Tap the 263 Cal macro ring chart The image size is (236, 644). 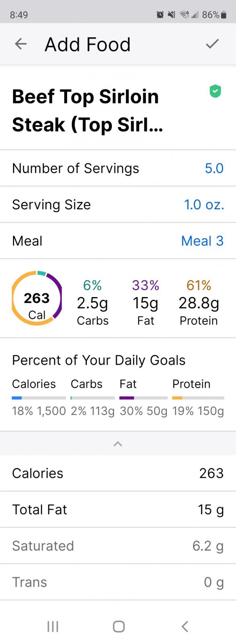click(x=37, y=298)
